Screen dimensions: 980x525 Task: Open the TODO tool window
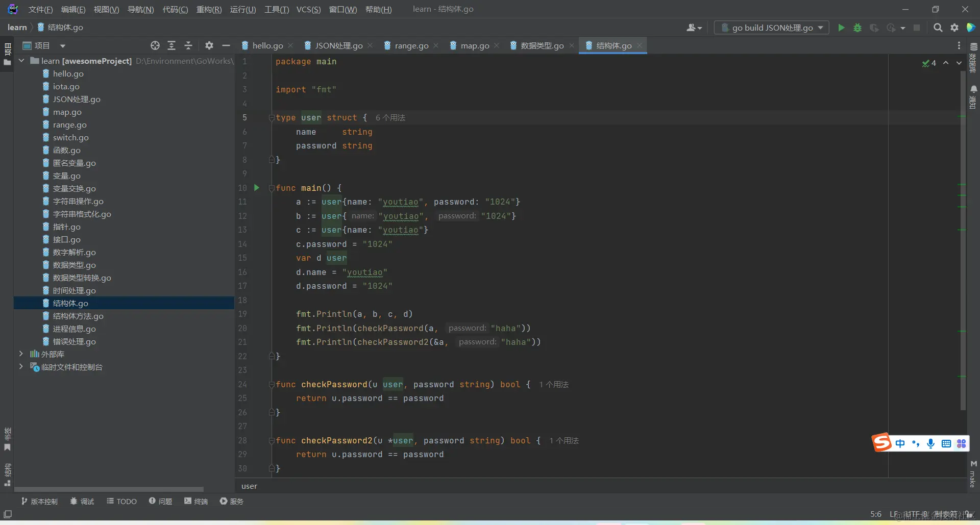[121, 501]
